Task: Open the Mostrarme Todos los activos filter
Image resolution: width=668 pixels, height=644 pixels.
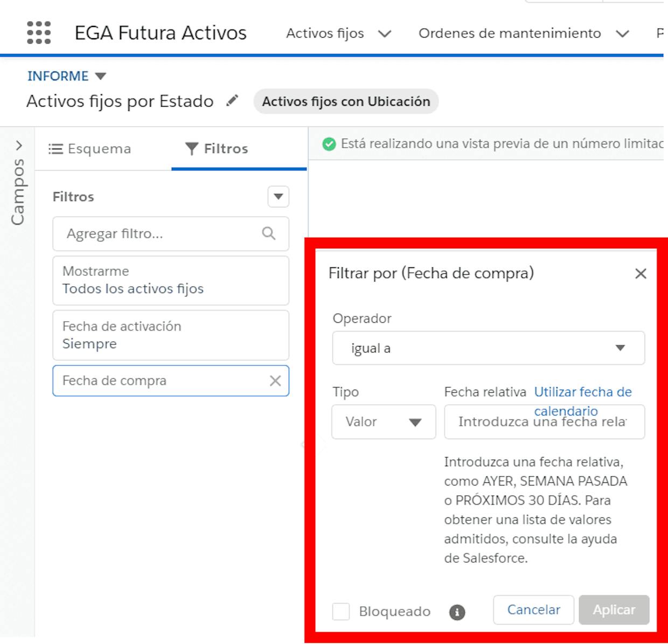Action: coord(171,280)
